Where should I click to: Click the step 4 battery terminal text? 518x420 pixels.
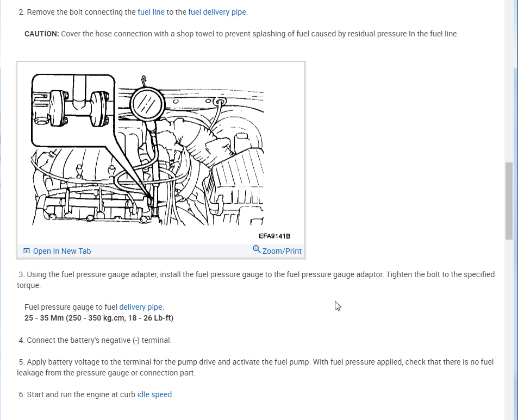point(95,340)
